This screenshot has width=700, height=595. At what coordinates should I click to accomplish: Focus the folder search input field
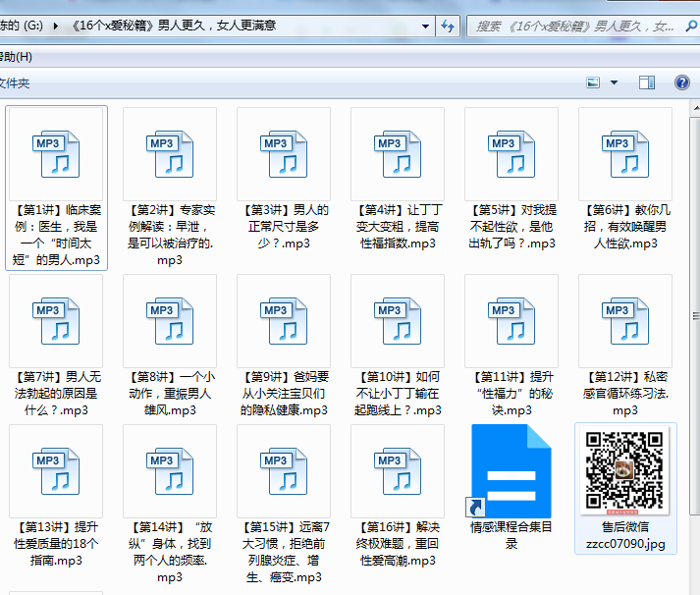pos(576,27)
